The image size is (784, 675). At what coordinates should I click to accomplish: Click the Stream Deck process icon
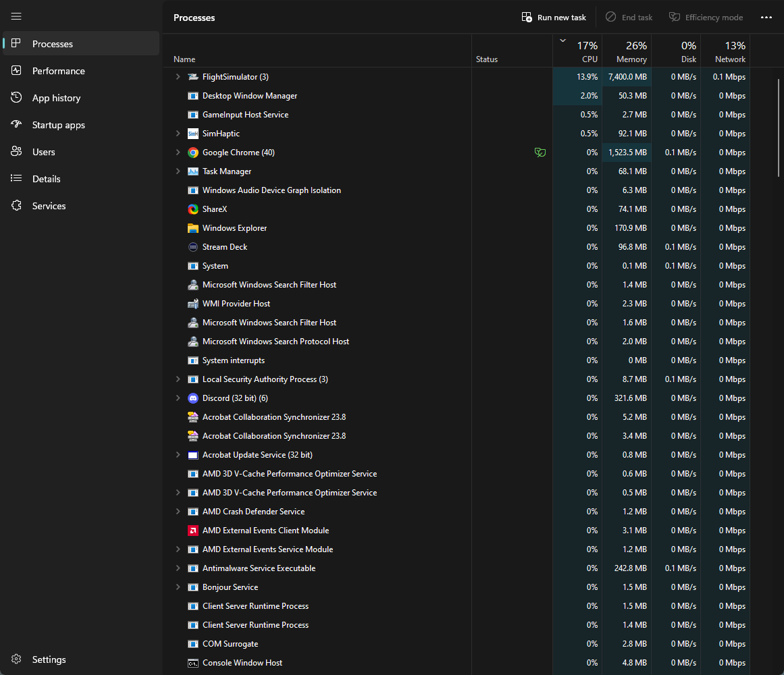click(x=193, y=247)
